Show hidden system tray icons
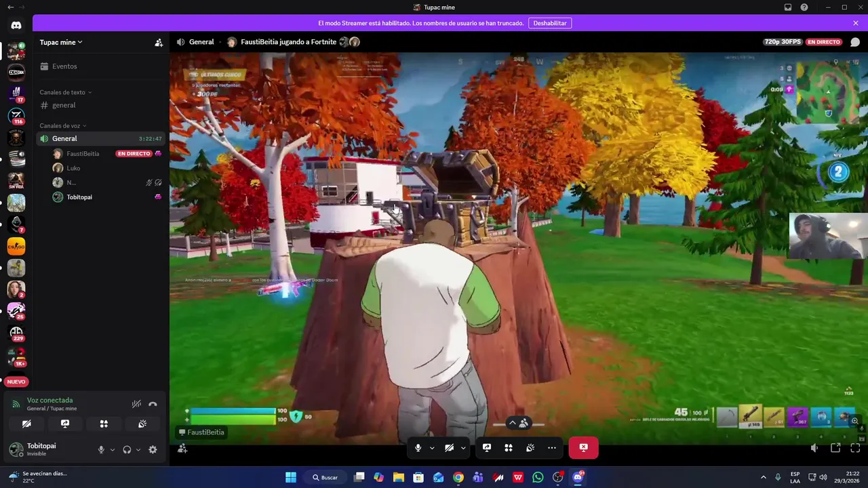 coord(764,477)
